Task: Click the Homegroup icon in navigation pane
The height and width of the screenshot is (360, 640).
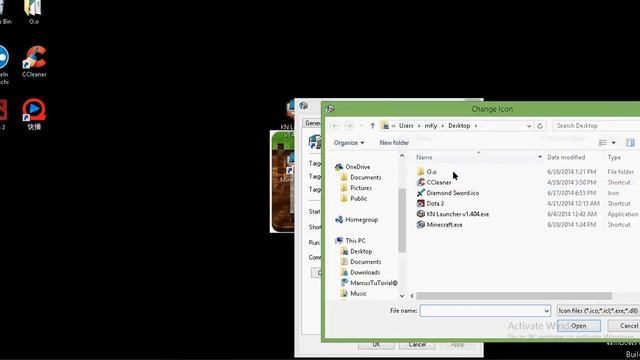Action: point(339,220)
